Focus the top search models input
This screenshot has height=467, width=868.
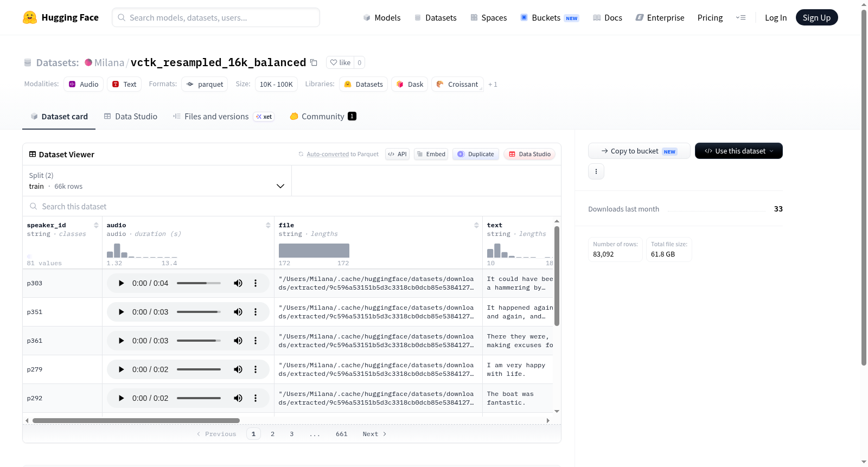(216, 17)
